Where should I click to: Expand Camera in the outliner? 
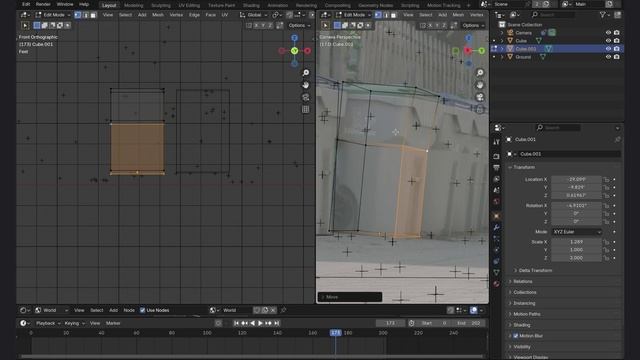pos(502,33)
